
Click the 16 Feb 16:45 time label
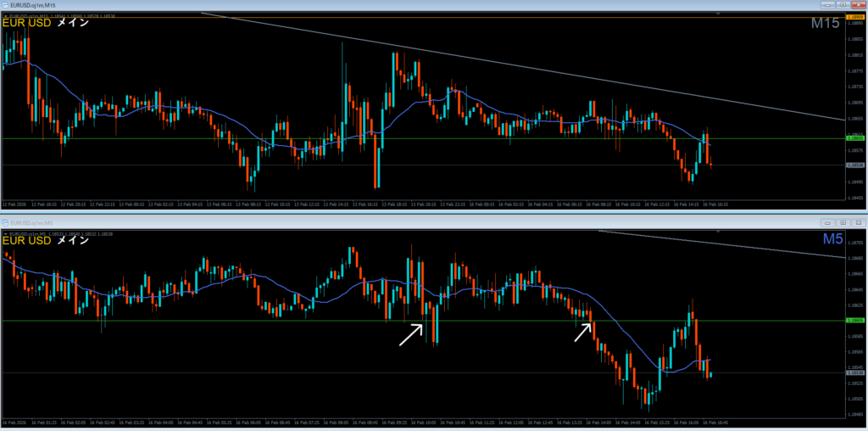716,423
